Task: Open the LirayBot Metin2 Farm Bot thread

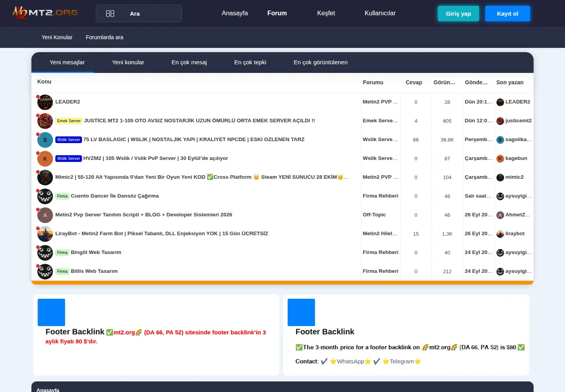Action: click(x=162, y=234)
